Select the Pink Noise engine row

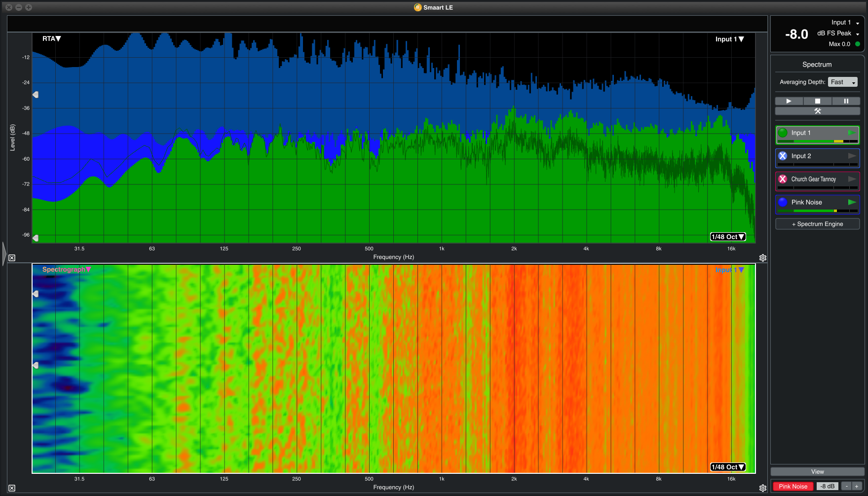[x=818, y=205]
